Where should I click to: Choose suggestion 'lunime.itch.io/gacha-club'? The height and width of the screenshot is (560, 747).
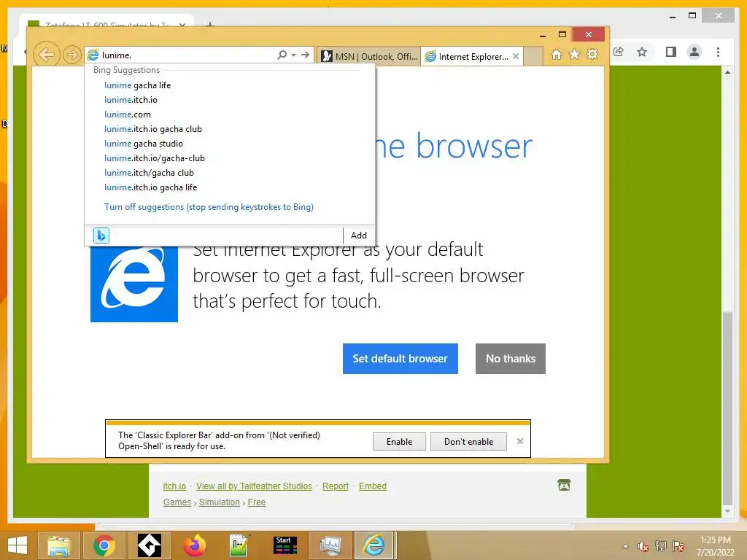pyautogui.click(x=155, y=158)
